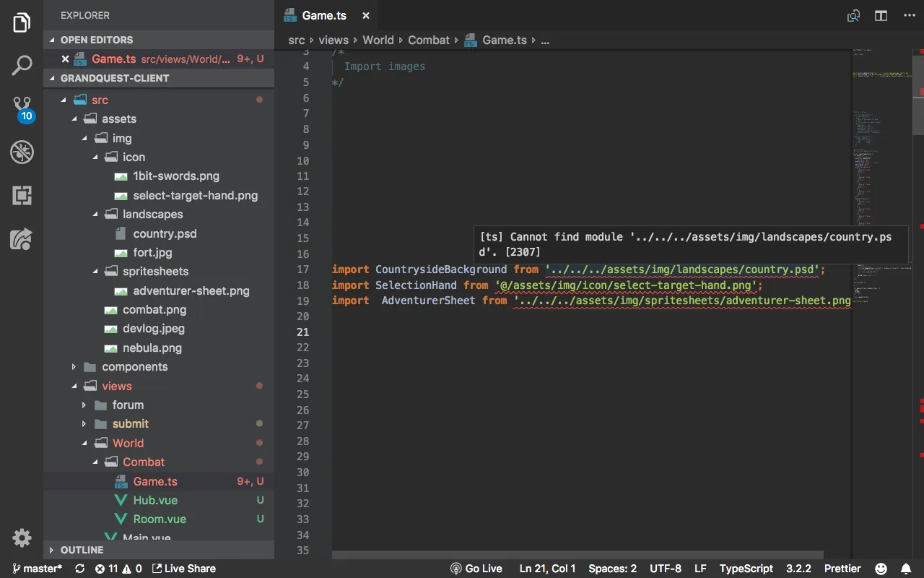The image size is (924, 578).
Task: Open notifications bell in status bar
Action: pos(906,569)
